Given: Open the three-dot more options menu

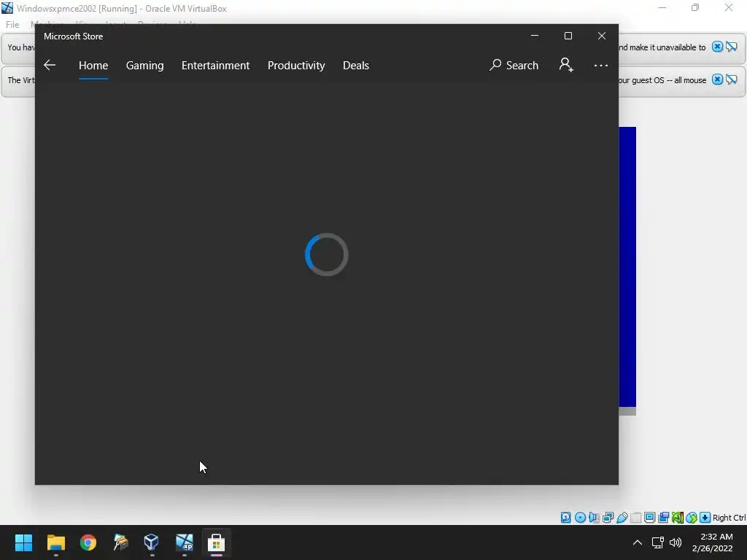Looking at the screenshot, I should [601, 65].
